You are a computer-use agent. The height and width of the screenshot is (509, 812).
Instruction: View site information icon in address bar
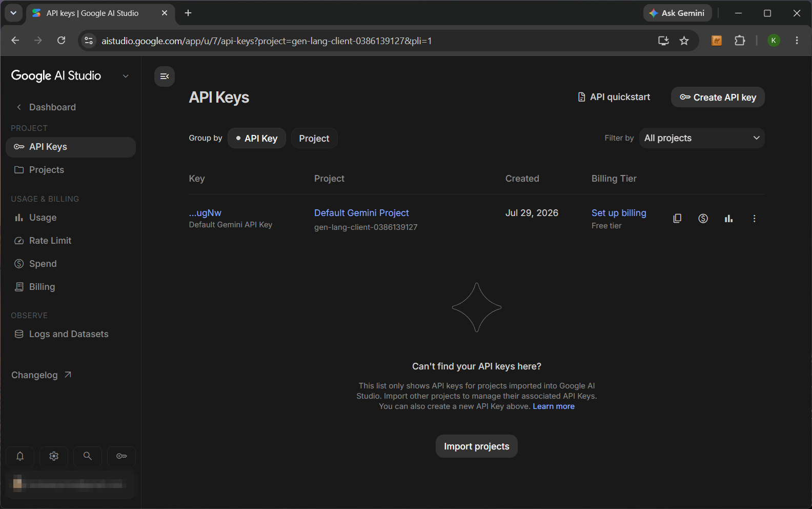coord(89,41)
